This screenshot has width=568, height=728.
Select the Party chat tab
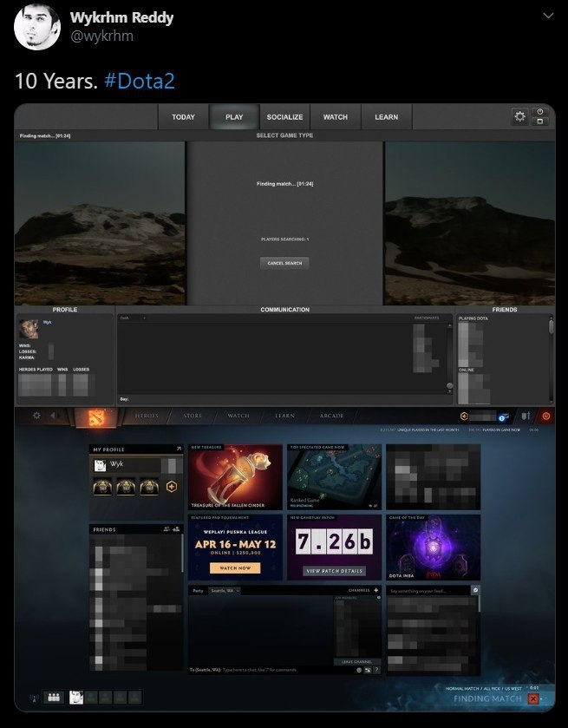tap(199, 591)
